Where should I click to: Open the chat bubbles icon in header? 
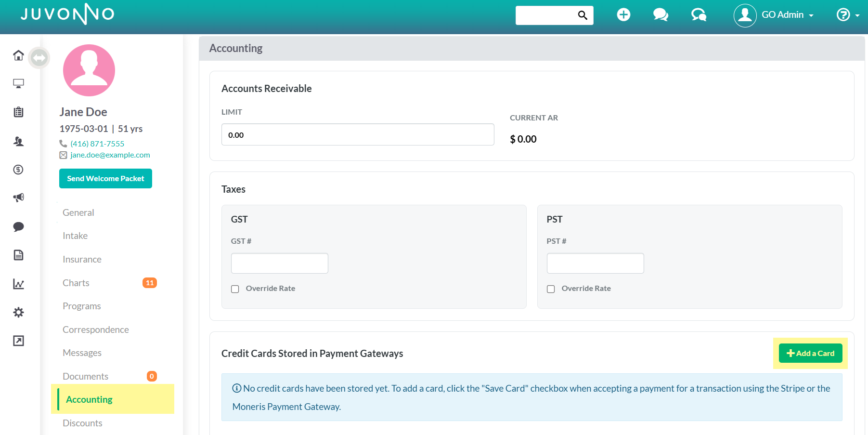click(661, 15)
